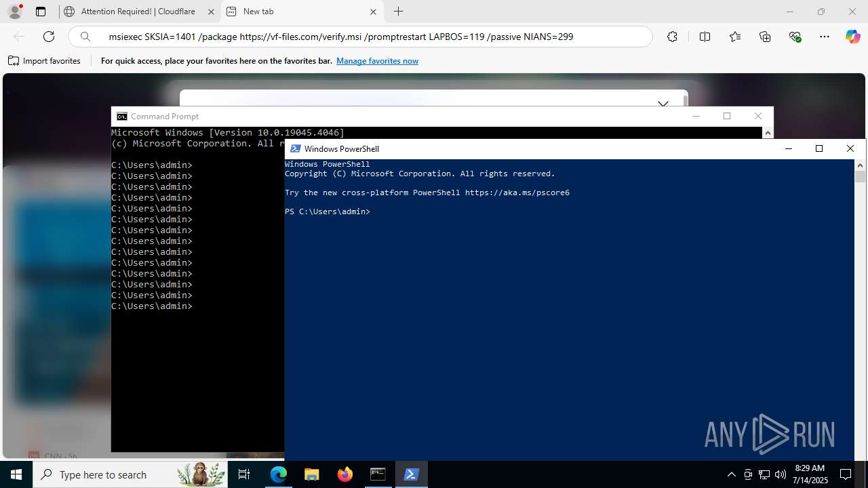Image resolution: width=868 pixels, height=488 pixels.
Task: Click the taskbar Type here to search box
Action: (x=132, y=474)
